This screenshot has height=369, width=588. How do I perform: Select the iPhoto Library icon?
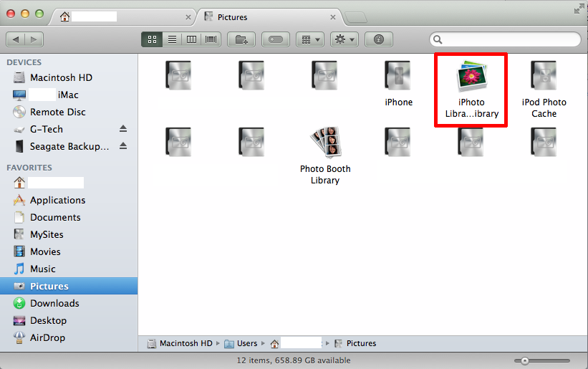[472, 76]
